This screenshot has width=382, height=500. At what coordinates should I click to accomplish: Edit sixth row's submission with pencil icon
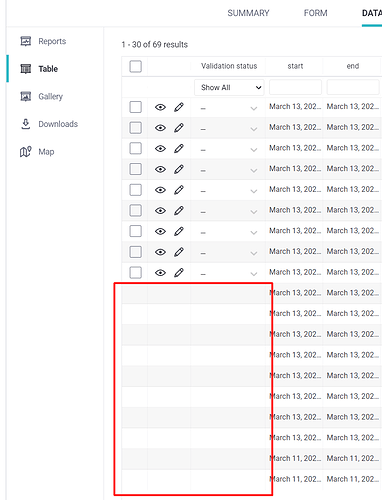[179, 211]
